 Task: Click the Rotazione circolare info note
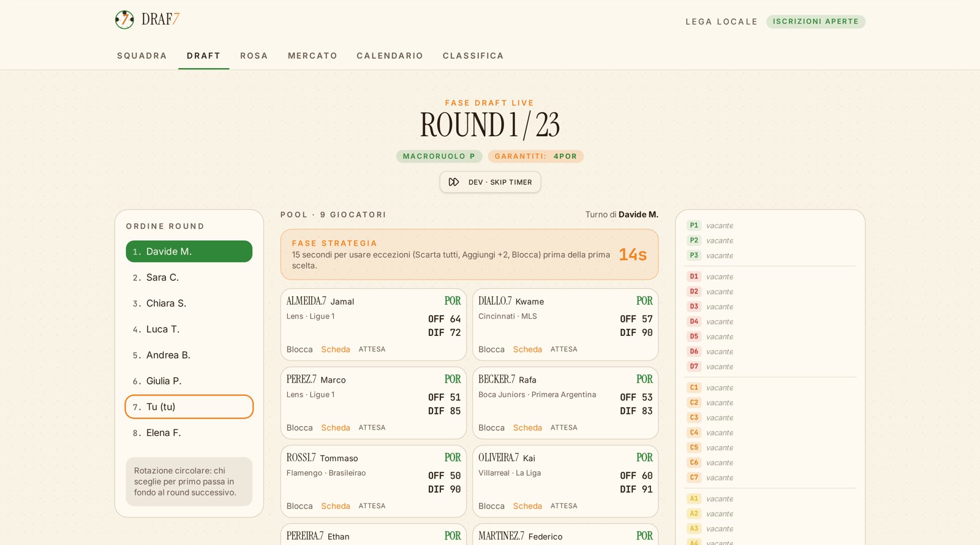click(189, 482)
